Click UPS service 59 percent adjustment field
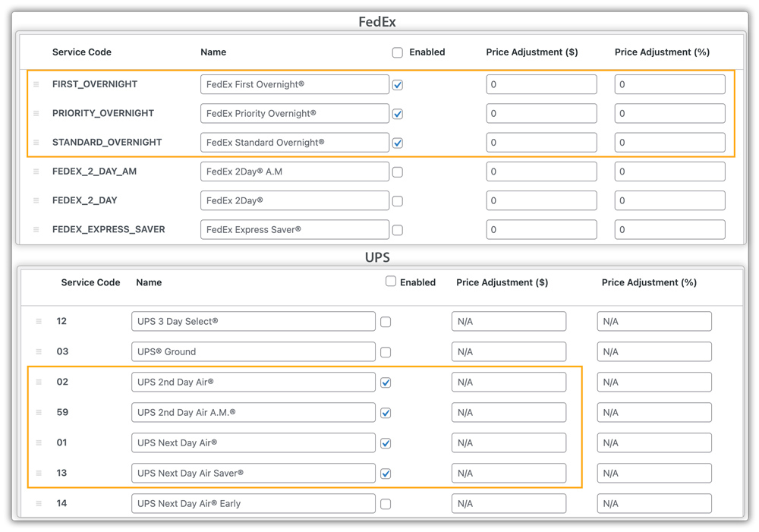759x532 pixels. click(654, 412)
